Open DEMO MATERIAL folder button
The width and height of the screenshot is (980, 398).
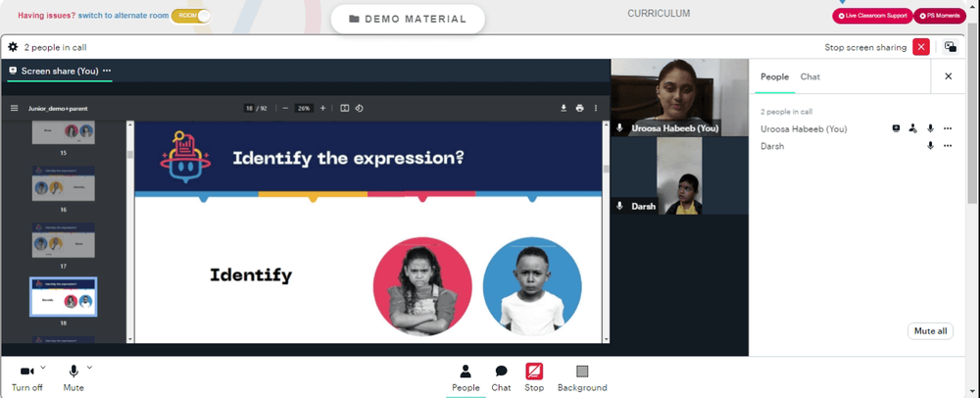(408, 19)
